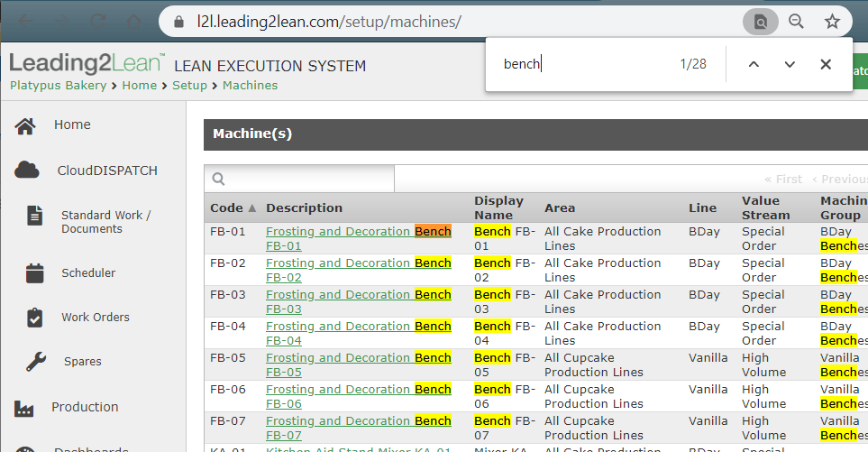Select Production in sidebar menu
Image resolution: width=868 pixels, height=452 pixels.
[86, 407]
